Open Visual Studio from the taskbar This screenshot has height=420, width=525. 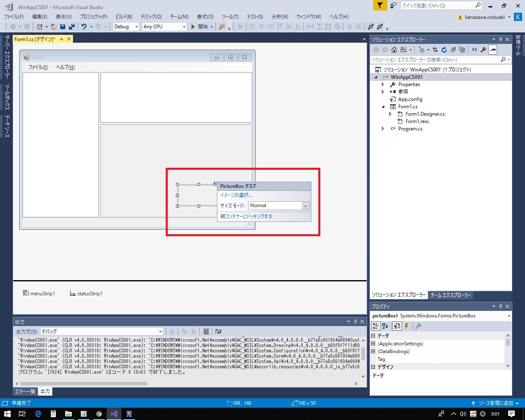[114, 414]
